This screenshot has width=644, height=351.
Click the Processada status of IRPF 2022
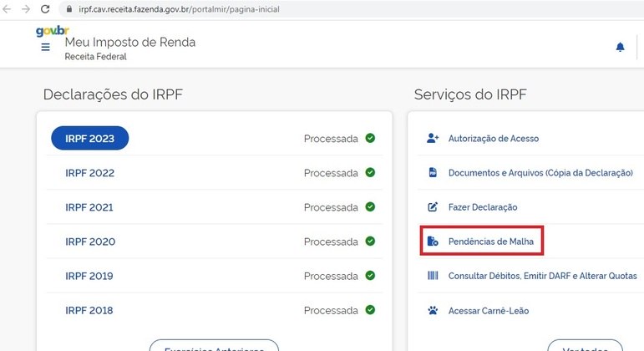coord(331,173)
